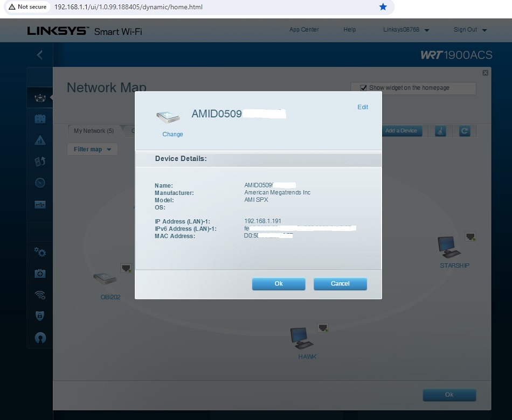Select the OBi202 device icon
This screenshot has height=420, width=512.
(x=105, y=279)
